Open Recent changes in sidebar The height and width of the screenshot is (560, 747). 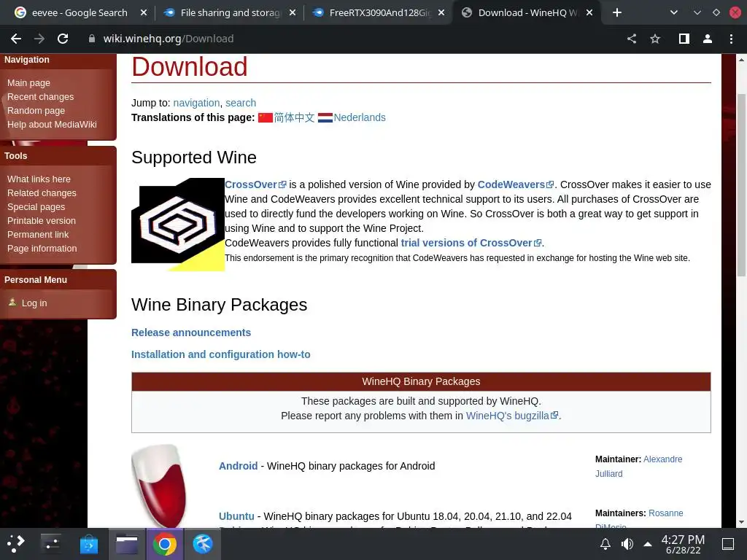[x=41, y=97]
